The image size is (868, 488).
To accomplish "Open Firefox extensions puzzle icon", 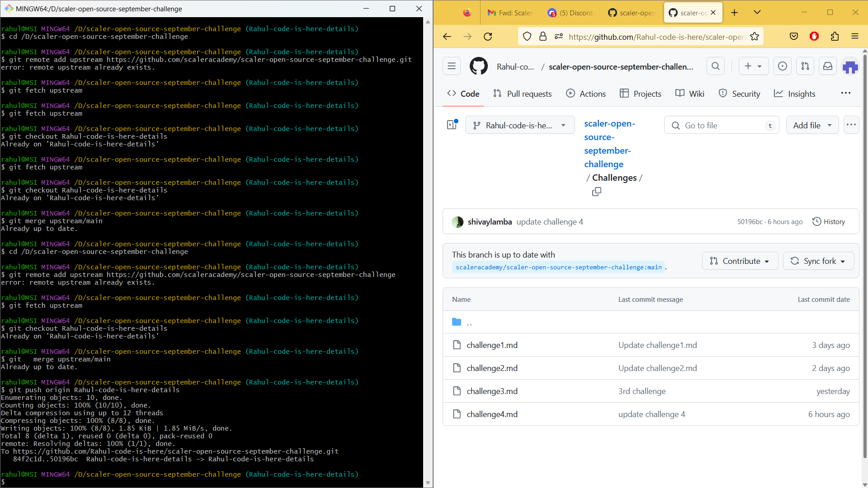I will [x=835, y=36].
